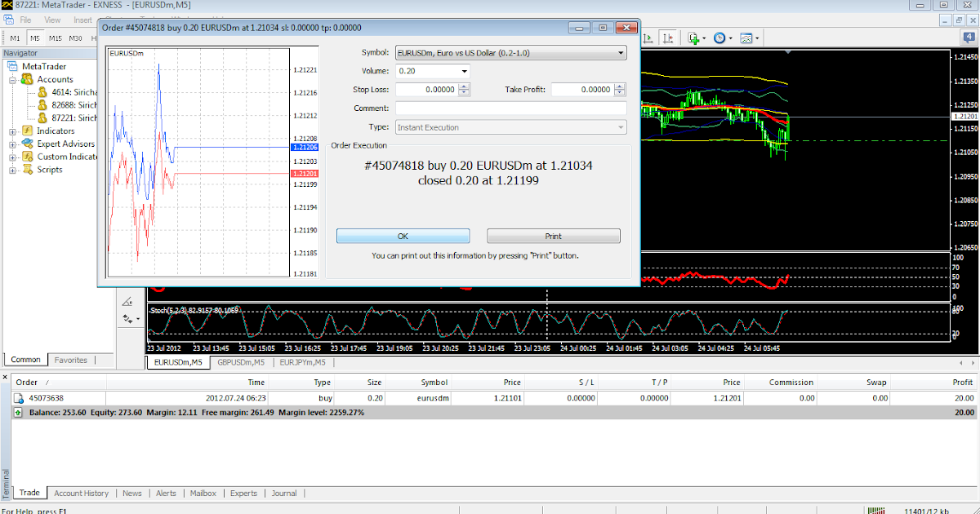Click the add indicators icon with green plus
The width and height of the screenshot is (980, 514).
[x=693, y=38]
